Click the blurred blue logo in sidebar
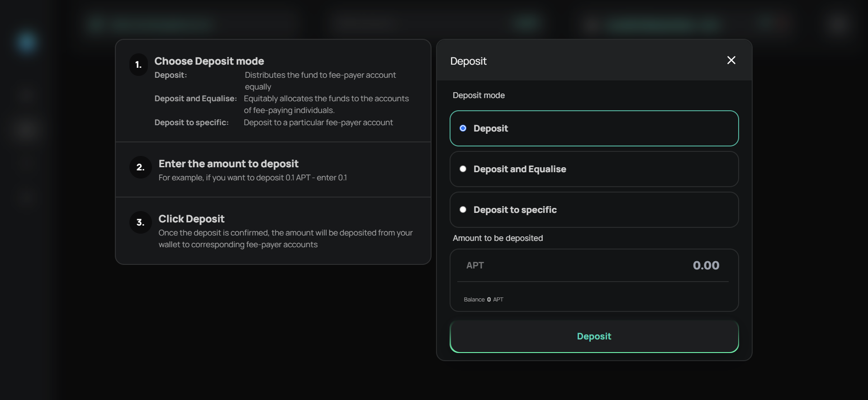Screen dimensions: 868x400 click(x=26, y=42)
